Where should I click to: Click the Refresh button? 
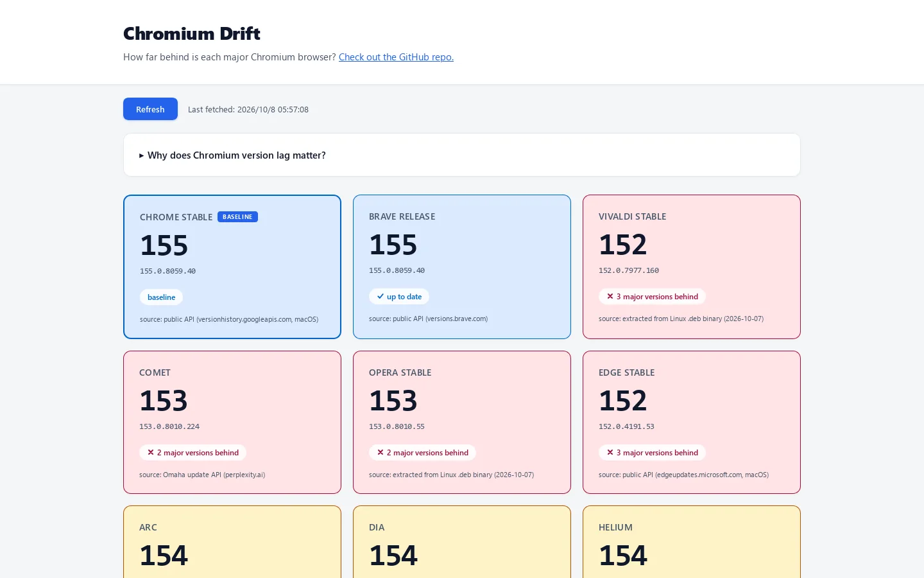(150, 109)
